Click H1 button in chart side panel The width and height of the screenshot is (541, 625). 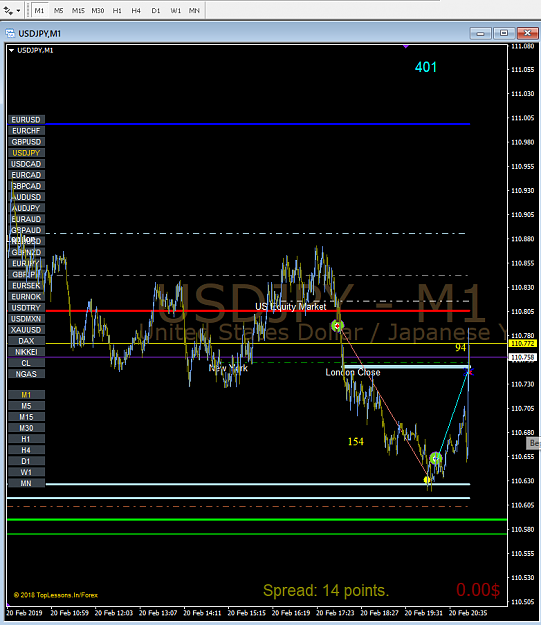pyautogui.click(x=26, y=439)
